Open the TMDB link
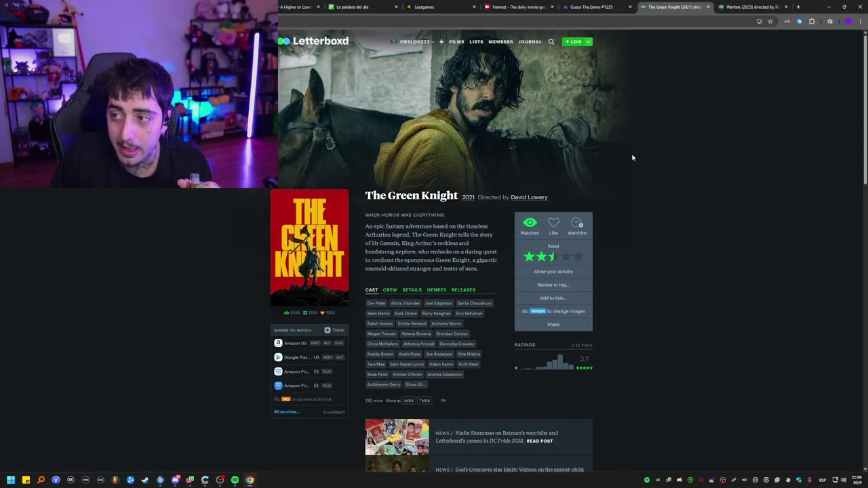The image size is (868, 488). point(425,401)
